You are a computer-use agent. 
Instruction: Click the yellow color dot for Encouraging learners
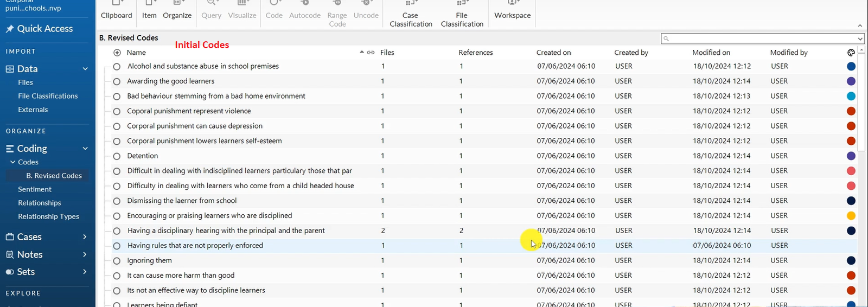click(851, 216)
